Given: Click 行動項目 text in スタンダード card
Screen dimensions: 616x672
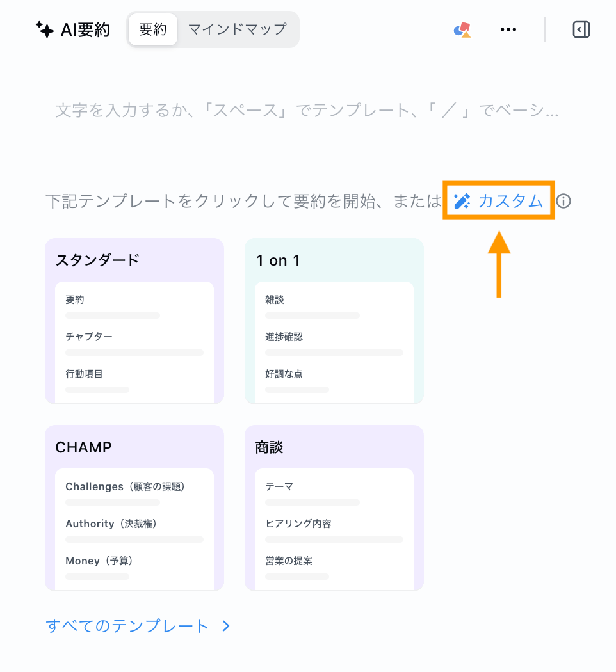Looking at the screenshot, I should (x=84, y=374).
